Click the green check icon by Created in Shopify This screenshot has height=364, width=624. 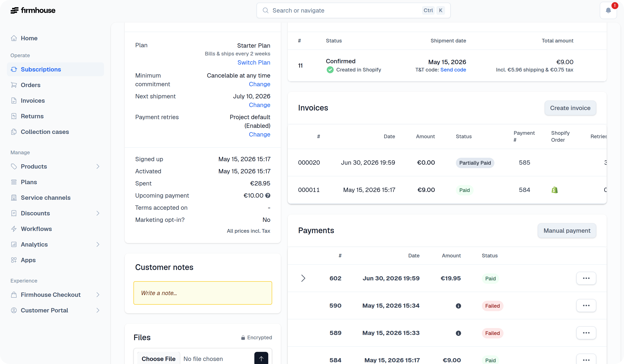pyautogui.click(x=330, y=70)
